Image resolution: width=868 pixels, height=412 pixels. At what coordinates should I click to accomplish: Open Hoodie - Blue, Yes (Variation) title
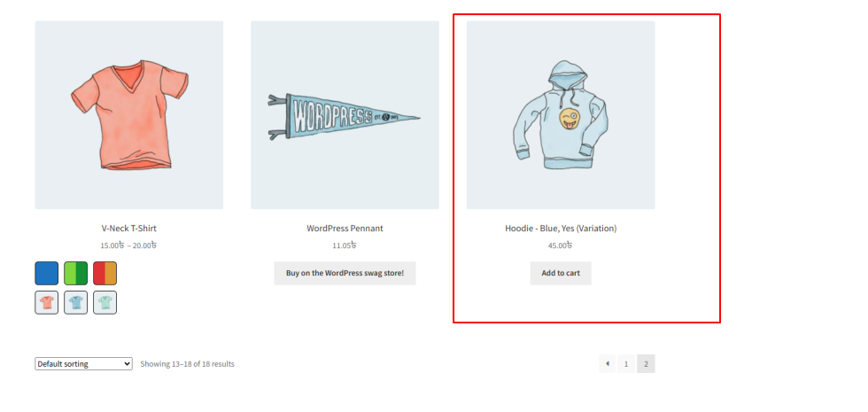(561, 229)
